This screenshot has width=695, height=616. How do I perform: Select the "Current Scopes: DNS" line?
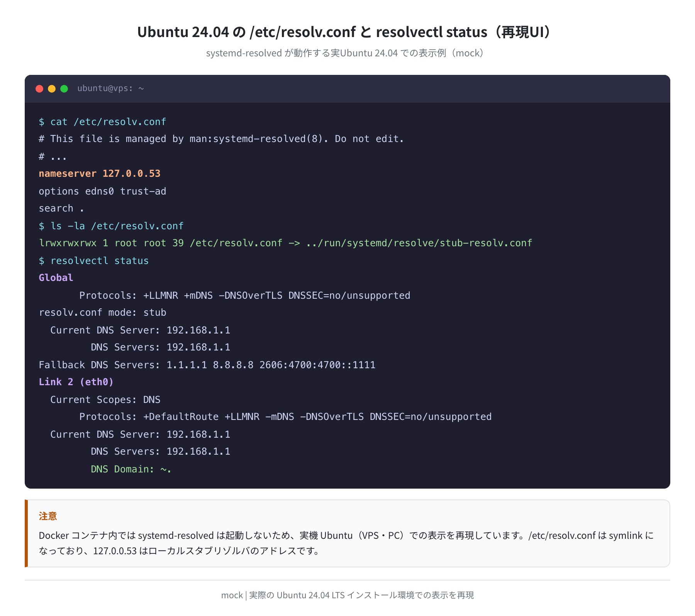105,400
